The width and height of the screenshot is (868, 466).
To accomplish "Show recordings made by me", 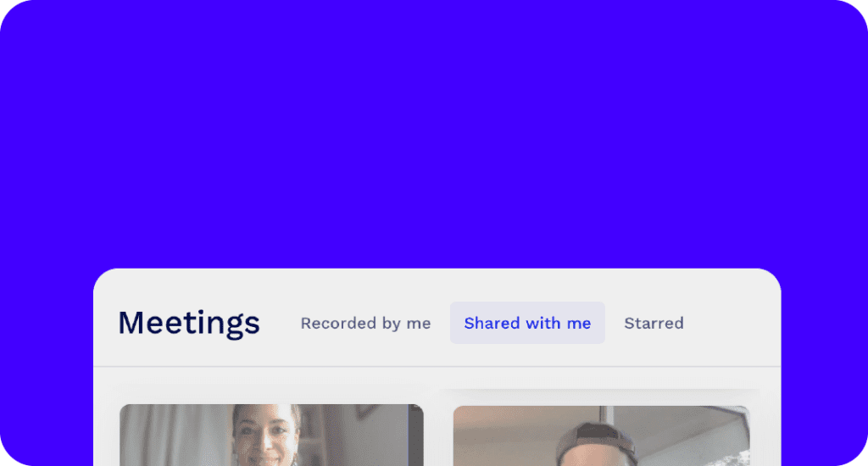I will coord(365,323).
